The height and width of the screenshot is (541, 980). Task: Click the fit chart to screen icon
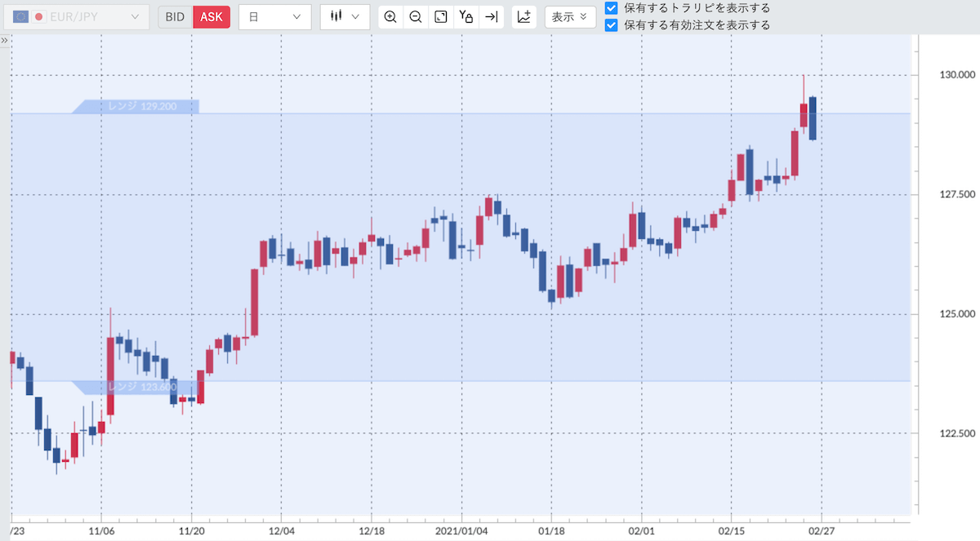441,16
